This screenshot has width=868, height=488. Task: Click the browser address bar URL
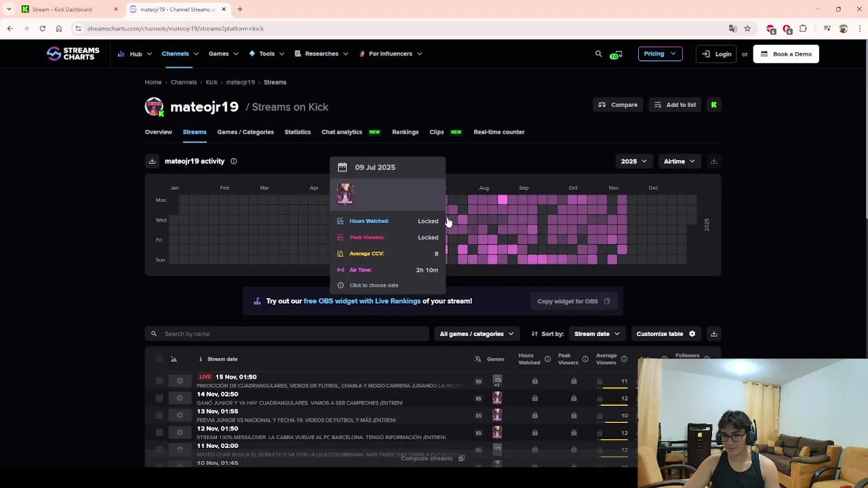(175, 28)
